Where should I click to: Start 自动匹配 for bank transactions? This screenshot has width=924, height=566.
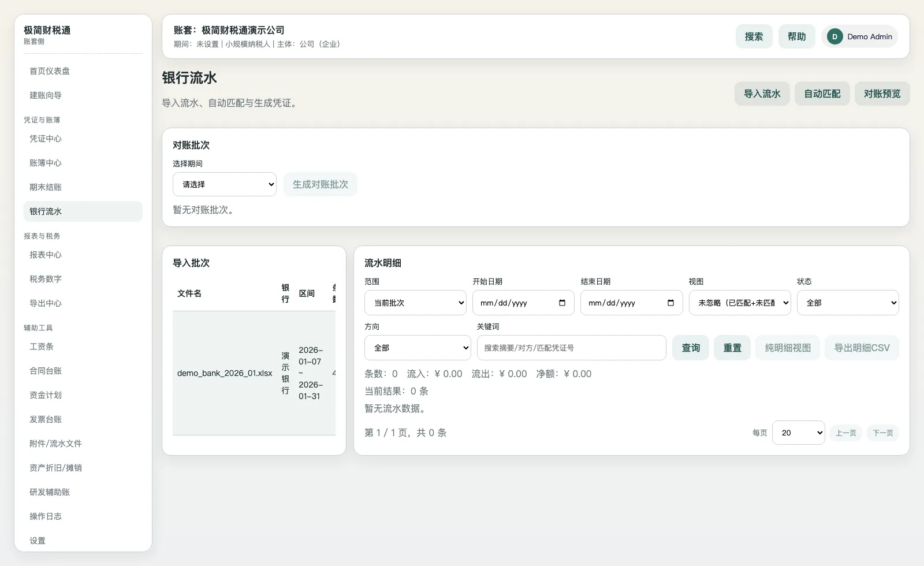(x=822, y=93)
